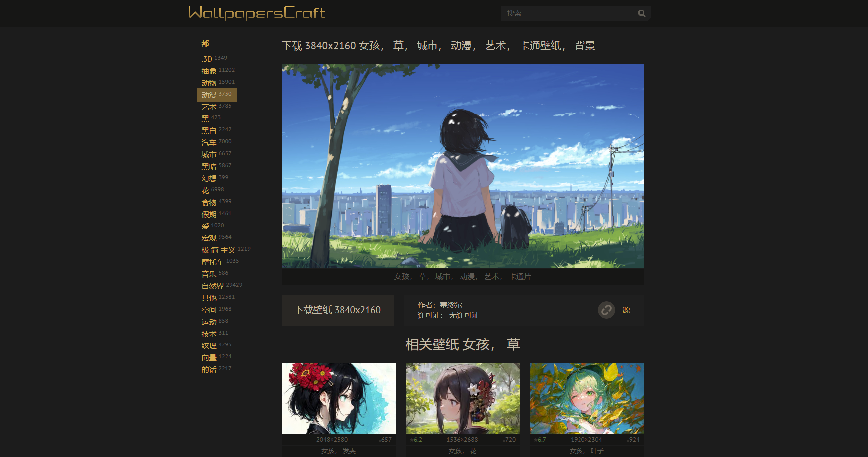868x457 pixels.
Task: Open the brown-haired girl with hairpin thumbnail
Action: 462,398
